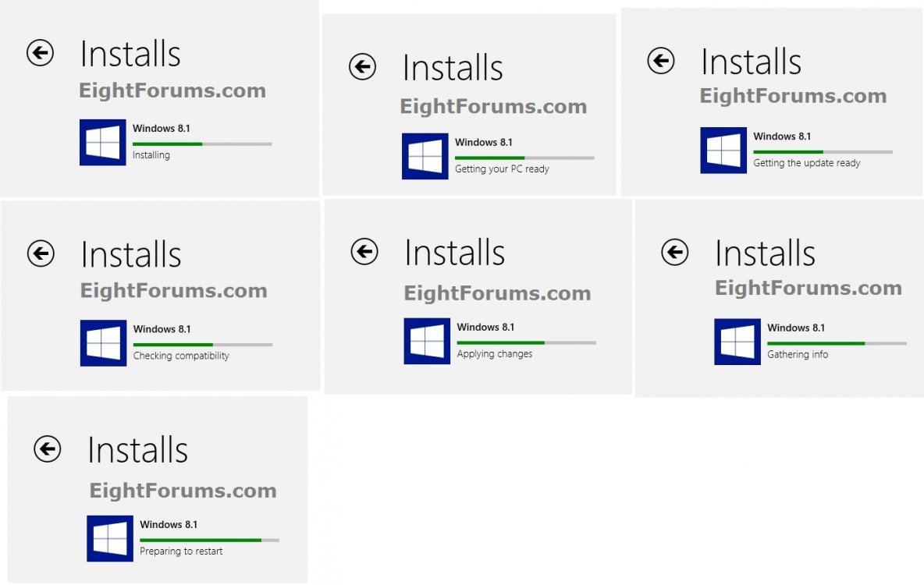The width and height of the screenshot is (924, 585).
Task: Click progress bar above 'Applying changes'
Action: coord(526,342)
